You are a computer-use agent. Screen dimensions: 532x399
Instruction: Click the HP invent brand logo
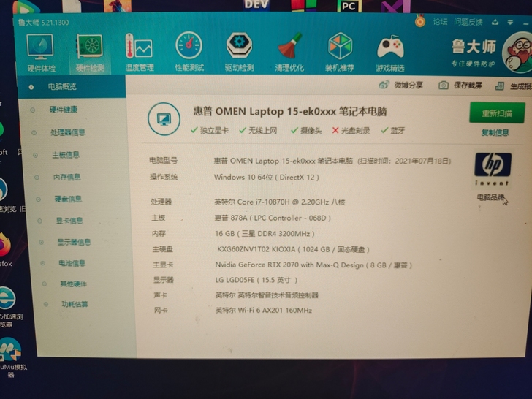click(x=493, y=169)
